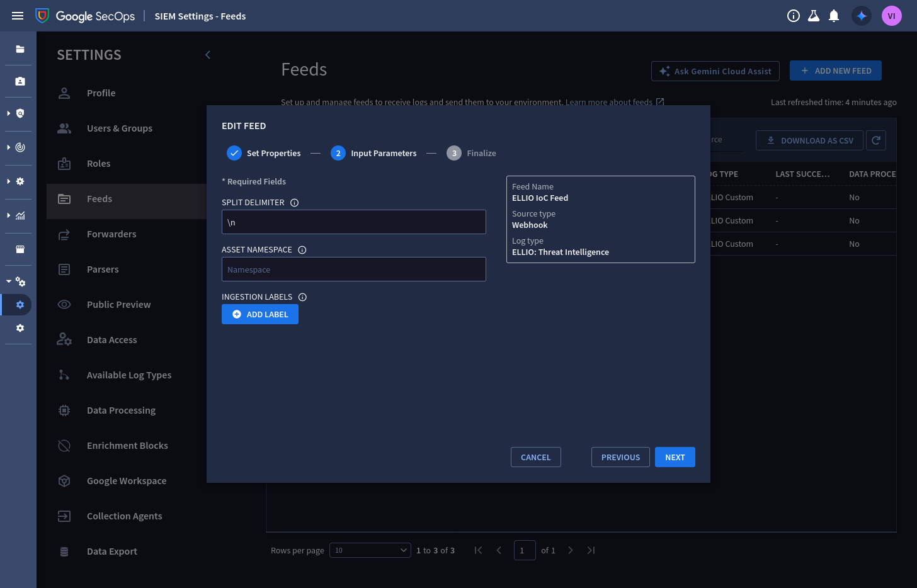917x588 pixels.
Task: Focus the Asset Namespace input field
Action: (354, 269)
